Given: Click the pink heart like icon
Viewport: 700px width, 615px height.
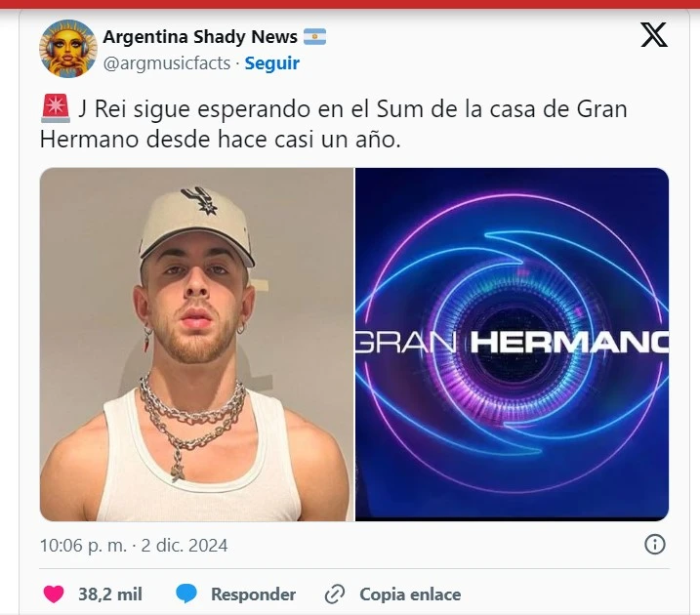Looking at the screenshot, I should 54,594.
